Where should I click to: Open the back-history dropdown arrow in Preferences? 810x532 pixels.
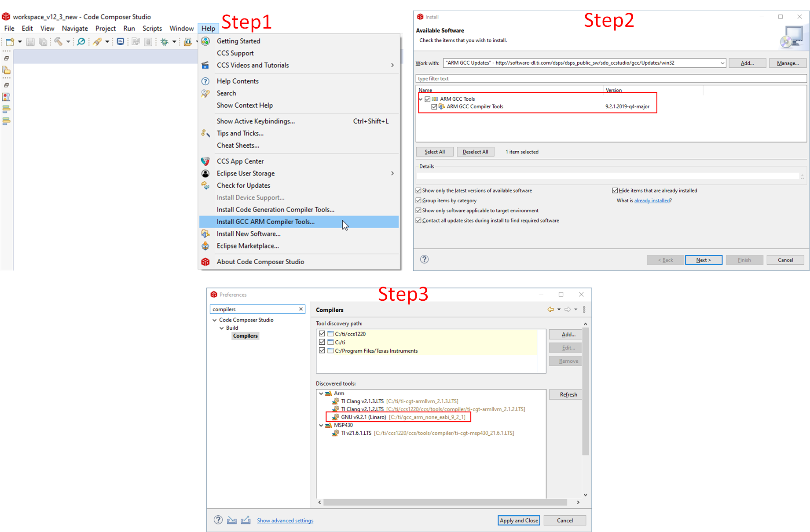pos(559,310)
